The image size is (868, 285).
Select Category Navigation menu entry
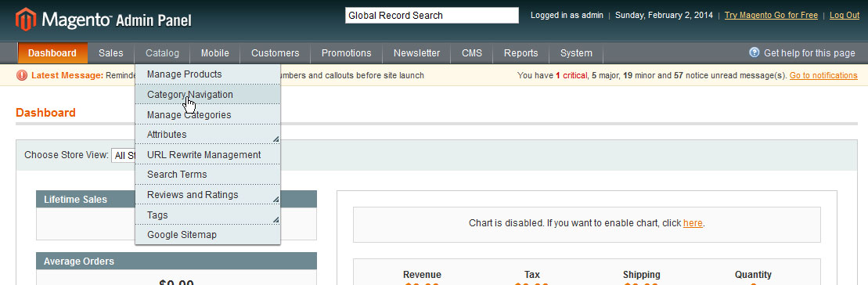tap(207, 95)
